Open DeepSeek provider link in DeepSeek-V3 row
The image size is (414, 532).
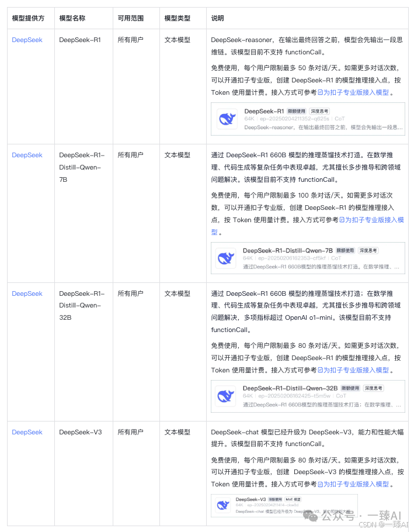(27, 432)
